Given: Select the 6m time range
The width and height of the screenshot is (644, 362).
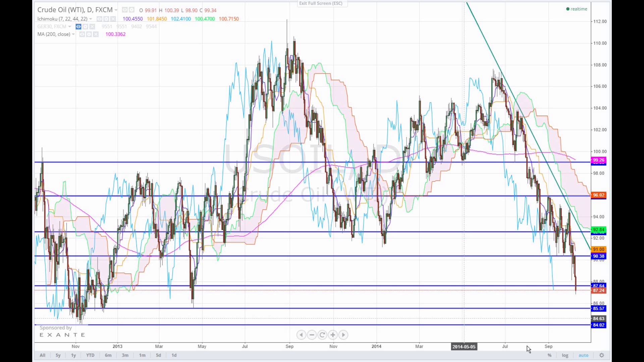Looking at the screenshot, I should pyautogui.click(x=108, y=355).
